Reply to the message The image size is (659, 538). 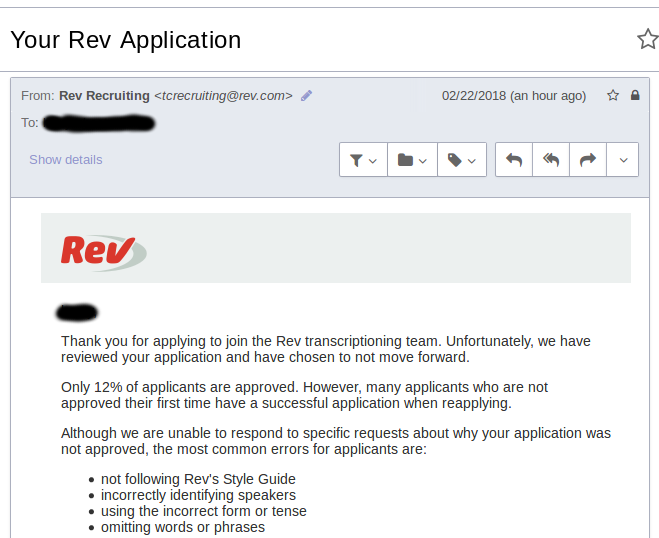[514, 160]
